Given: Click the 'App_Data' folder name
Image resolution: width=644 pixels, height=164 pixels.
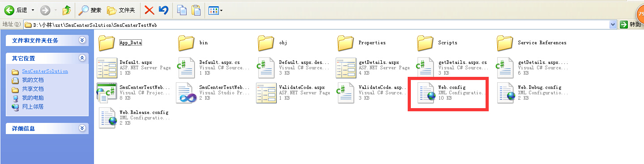Looking at the screenshot, I should tap(131, 43).
